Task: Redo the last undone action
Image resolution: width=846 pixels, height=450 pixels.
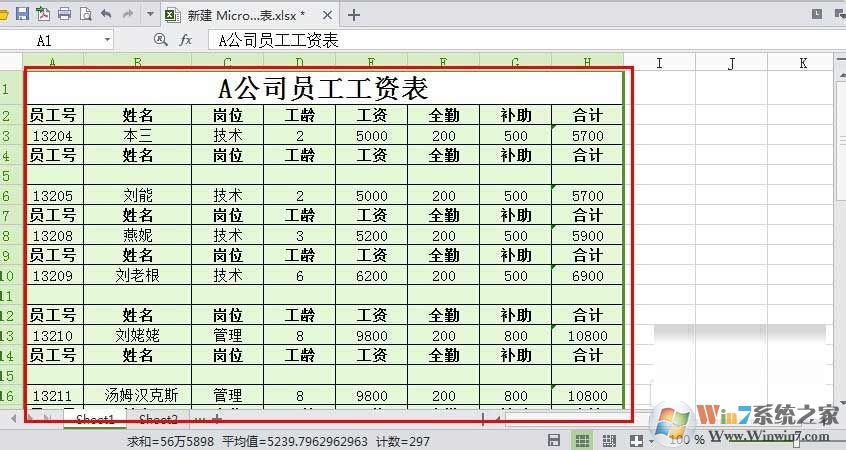Action: [127, 14]
